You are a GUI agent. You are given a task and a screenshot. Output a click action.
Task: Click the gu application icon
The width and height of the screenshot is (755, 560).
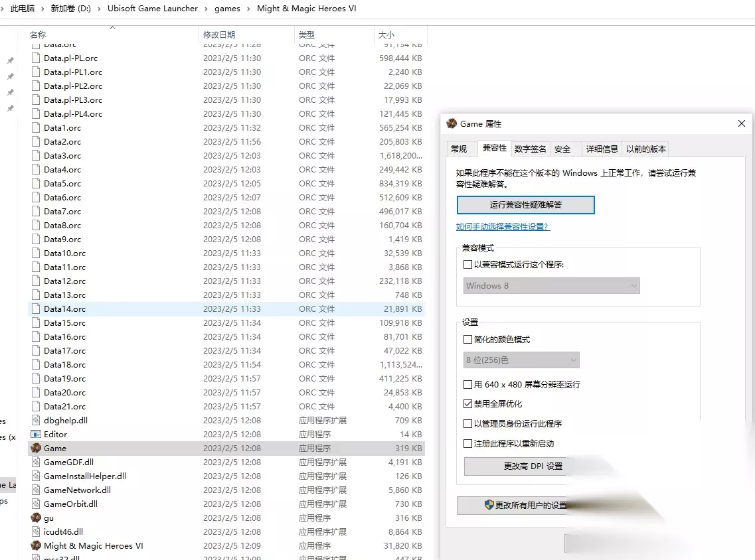click(36, 518)
